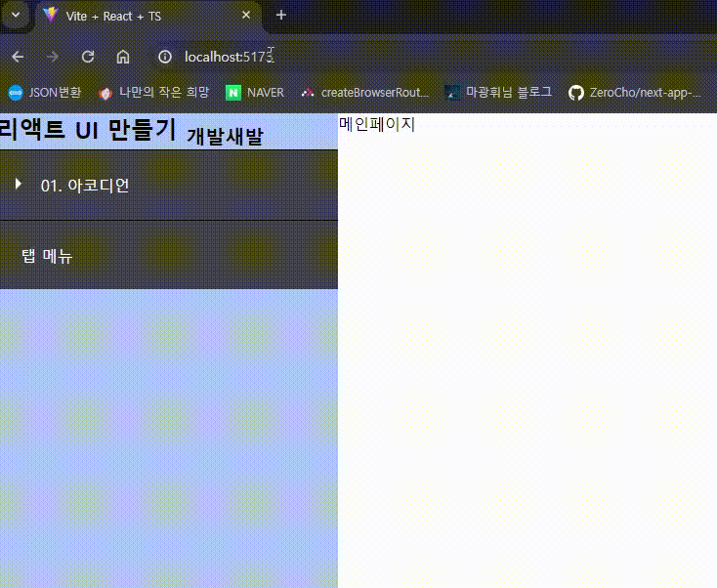This screenshot has height=588, width=717.
Task: Click the browser back arrow
Action: tap(18, 57)
